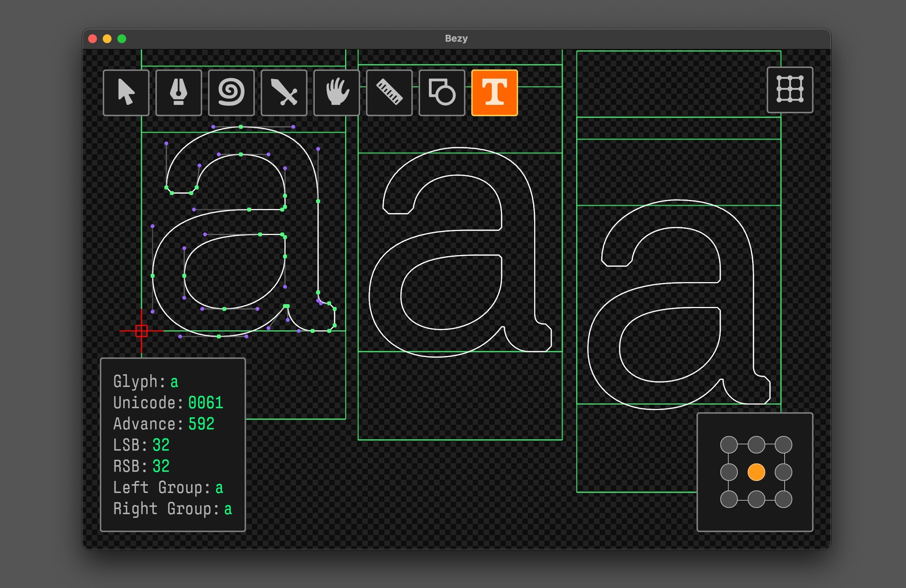Activate the Hand pan tool

336,92
